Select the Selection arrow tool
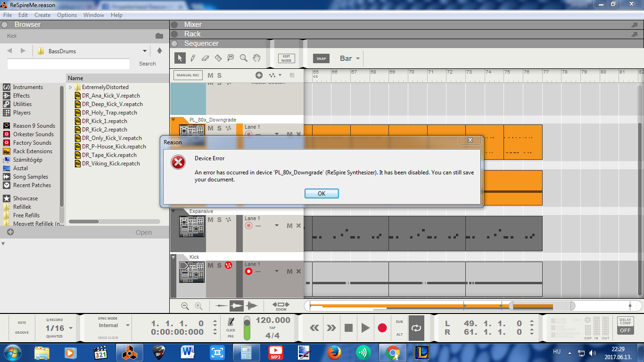The height and width of the screenshot is (362, 644). pyautogui.click(x=180, y=58)
